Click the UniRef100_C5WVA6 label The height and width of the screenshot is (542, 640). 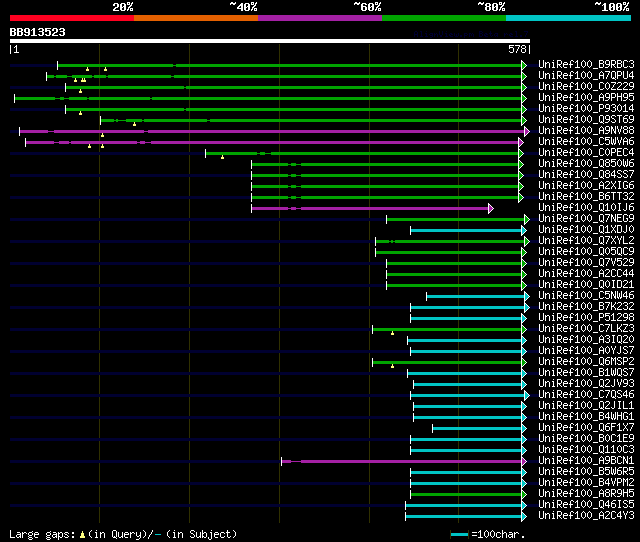[586, 142]
